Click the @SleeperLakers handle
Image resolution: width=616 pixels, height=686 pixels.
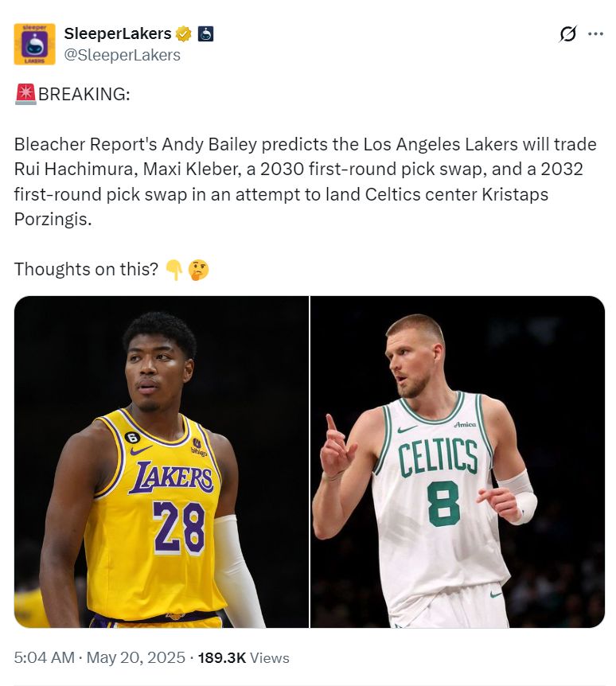pyautogui.click(x=122, y=55)
